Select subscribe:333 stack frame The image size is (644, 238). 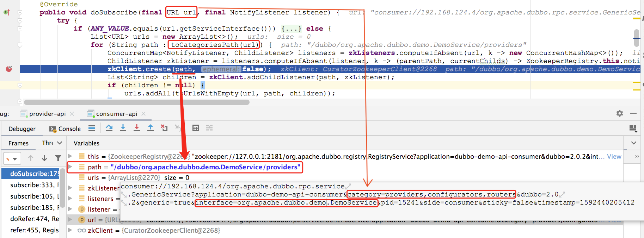click(x=32, y=185)
